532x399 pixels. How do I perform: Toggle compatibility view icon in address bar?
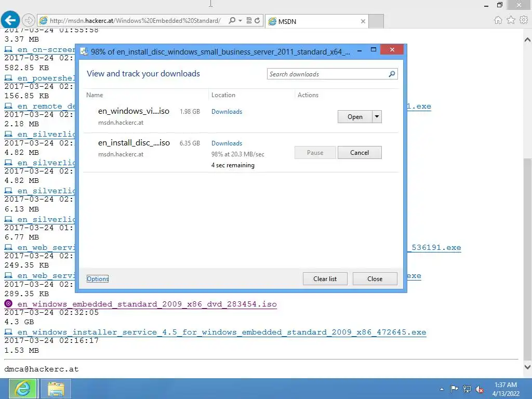pos(249,20)
